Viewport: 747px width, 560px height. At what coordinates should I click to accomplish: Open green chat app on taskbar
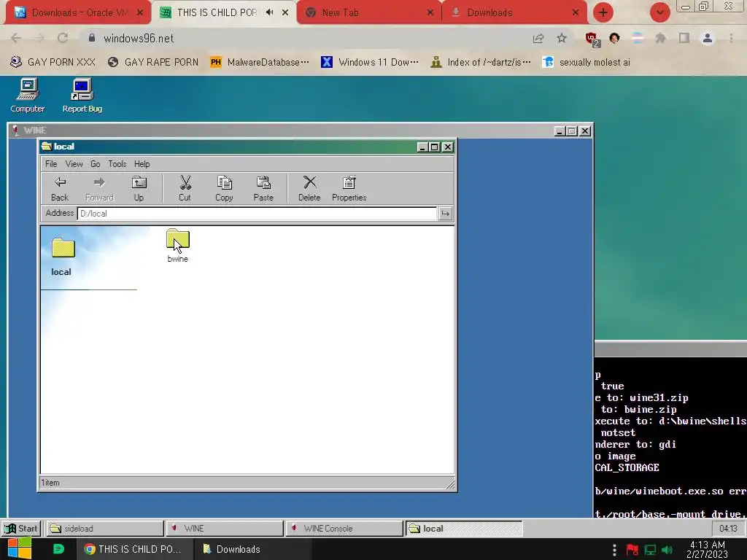(58, 549)
